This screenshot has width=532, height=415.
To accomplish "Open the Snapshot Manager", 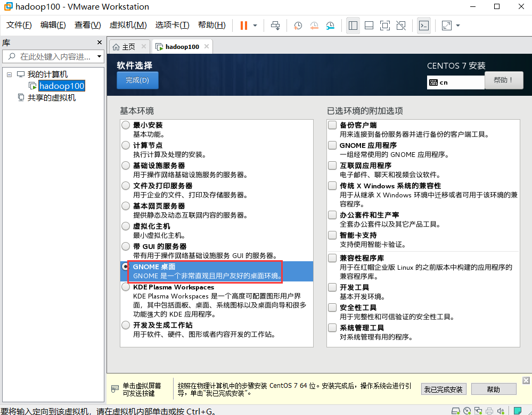I will pos(329,25).
